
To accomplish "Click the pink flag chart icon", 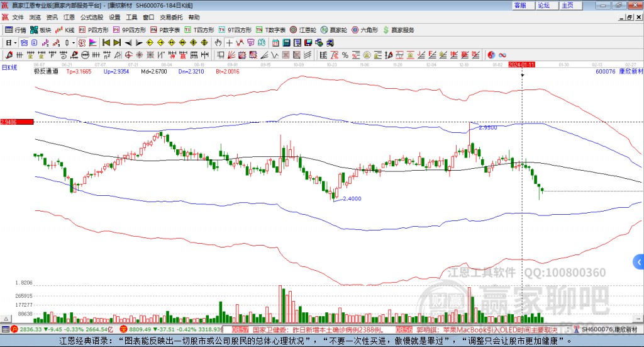I will click(93, 43).
